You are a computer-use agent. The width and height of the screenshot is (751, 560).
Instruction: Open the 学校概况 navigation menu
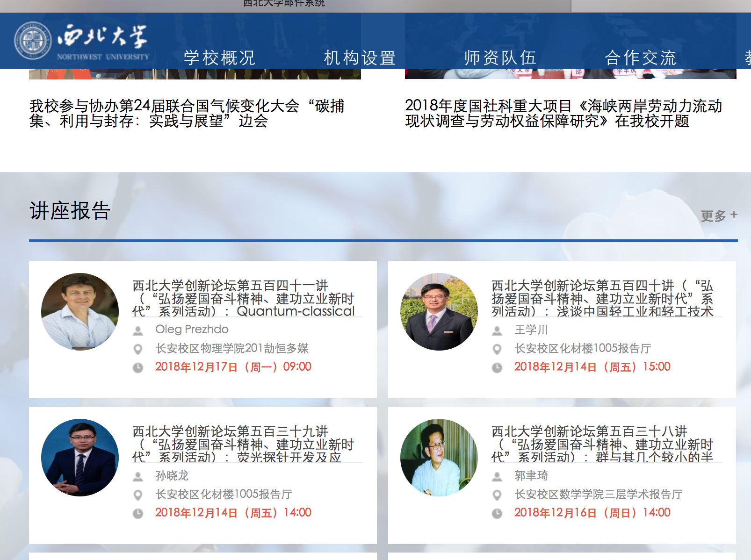click(219, 58)
